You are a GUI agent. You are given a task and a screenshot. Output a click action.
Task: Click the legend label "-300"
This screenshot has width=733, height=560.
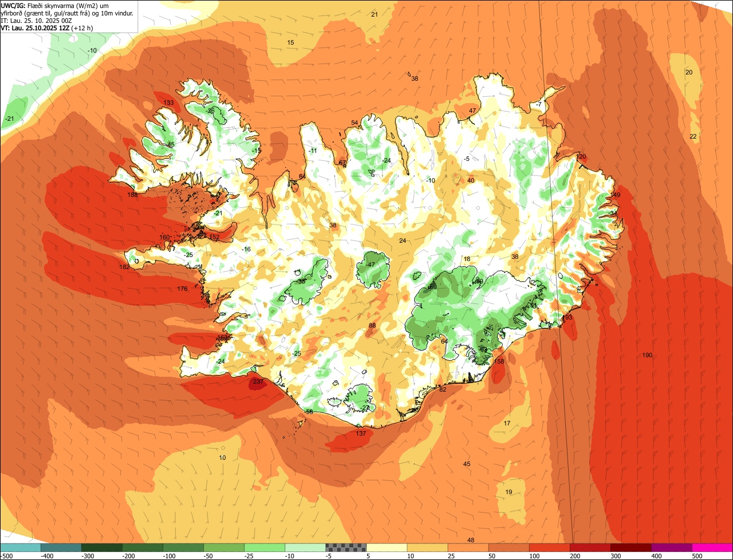(x=88, y=556)
